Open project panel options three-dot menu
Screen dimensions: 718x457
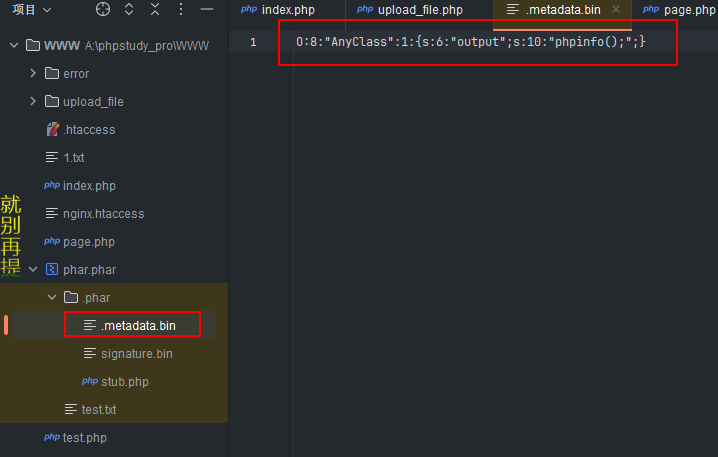click(181, 10)
